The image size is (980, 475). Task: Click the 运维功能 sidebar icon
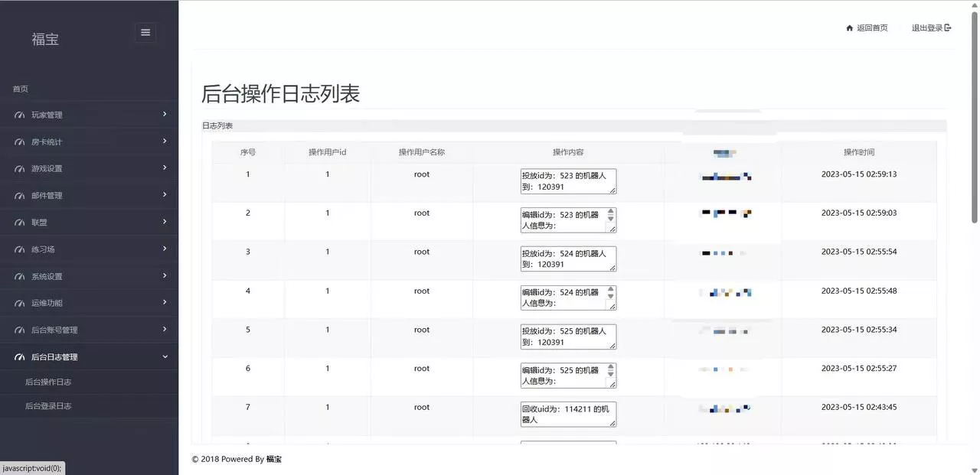19,302
